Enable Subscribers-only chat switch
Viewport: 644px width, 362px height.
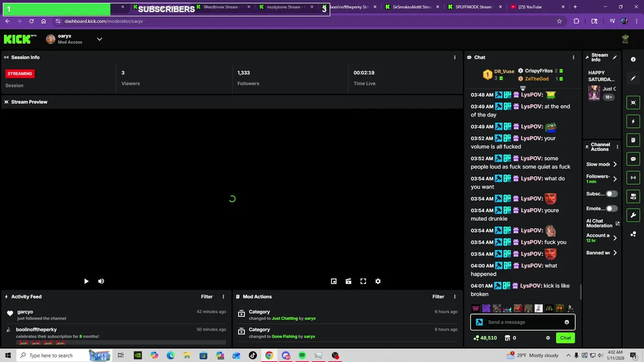[x=611, y=194]
